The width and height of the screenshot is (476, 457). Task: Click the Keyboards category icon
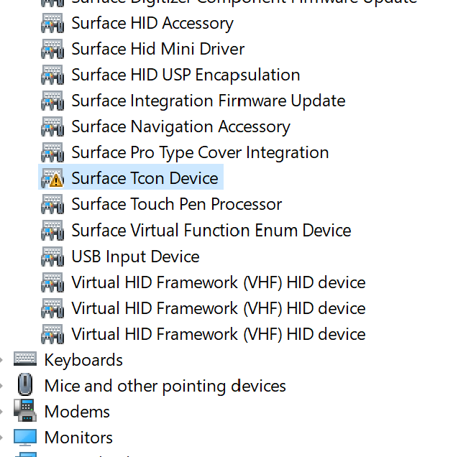coord(25,360)
